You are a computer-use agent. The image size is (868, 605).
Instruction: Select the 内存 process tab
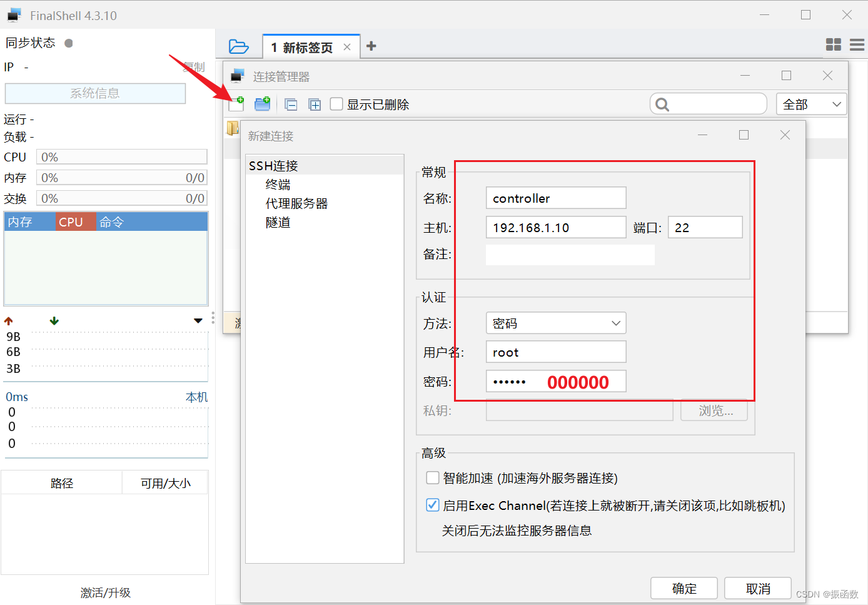tap(30, 221)
